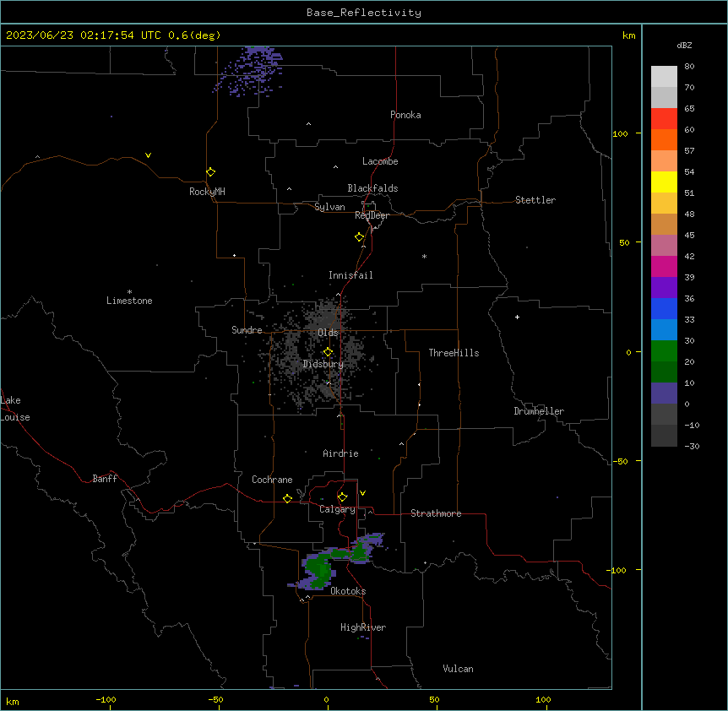The height and width of the screenshot is (711, 728).
Task: Click the Lake Louise label
Action: 14,409
